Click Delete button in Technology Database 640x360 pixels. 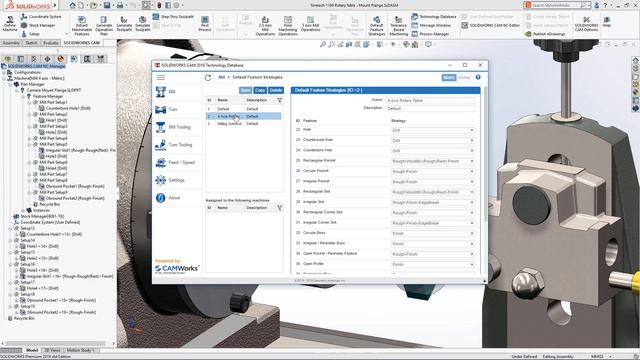276,90
